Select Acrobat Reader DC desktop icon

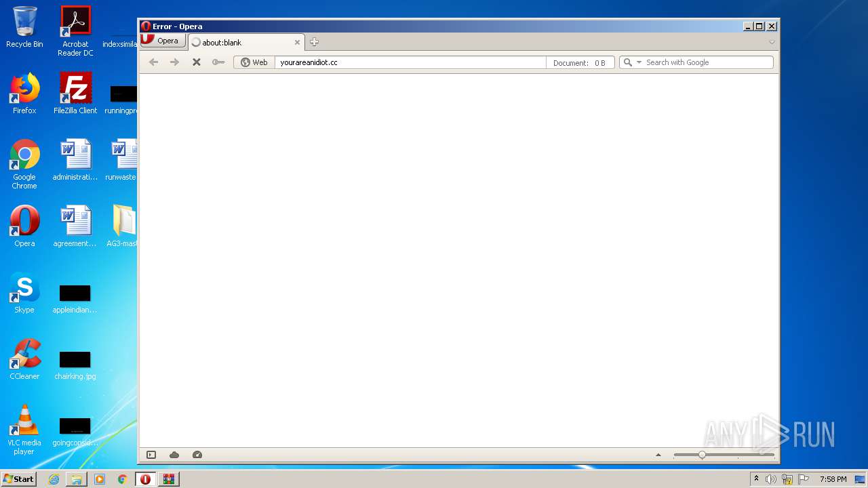[x=75, y=31]
